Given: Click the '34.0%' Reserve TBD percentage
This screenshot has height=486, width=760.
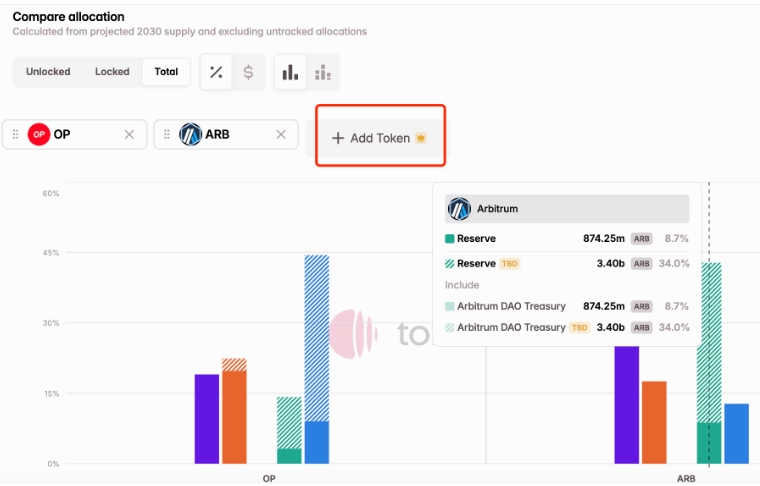Looking at the screenshot, I should pyautogui.click(x=674, y=264).
